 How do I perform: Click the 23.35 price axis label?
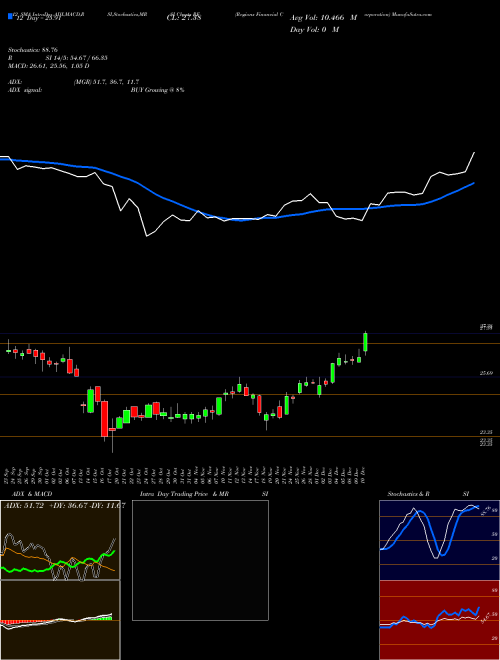point(486,432)
